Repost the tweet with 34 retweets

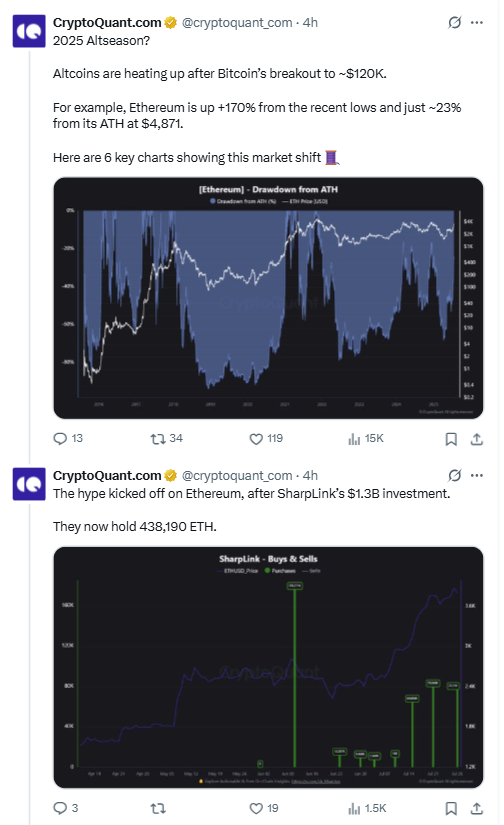click(x=158, y=438)
